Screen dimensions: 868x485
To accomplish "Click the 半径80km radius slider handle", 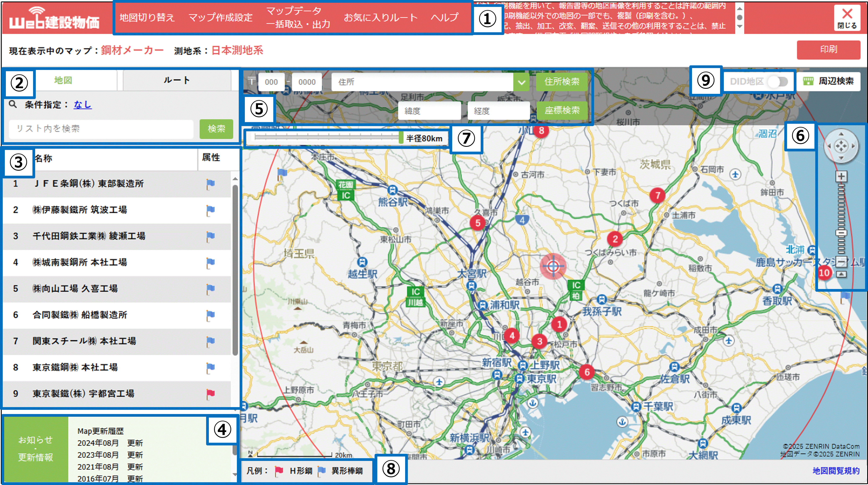I will click(x=401, y=138).
